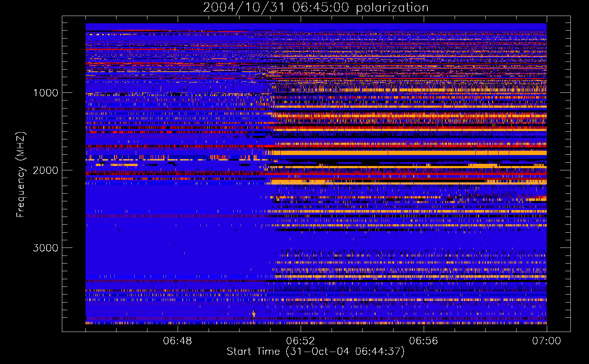Click the 3000 frequency tick label
Screen dimensions: 589x364
click(x=46, y=248)
